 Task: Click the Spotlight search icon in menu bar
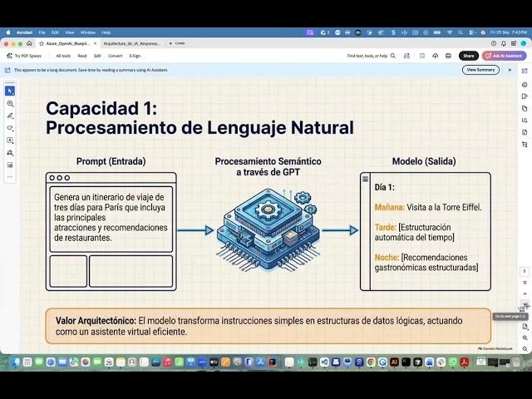[x=461, y=32]
